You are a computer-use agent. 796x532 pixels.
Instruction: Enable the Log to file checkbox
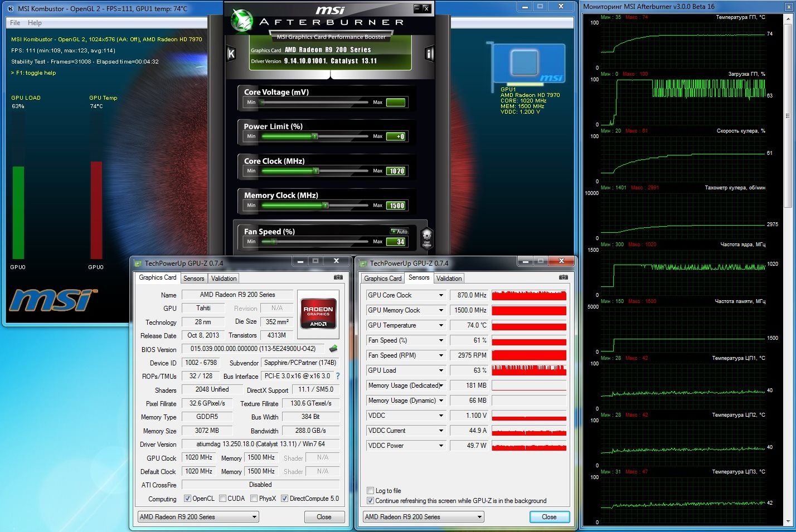pos(370,491)
